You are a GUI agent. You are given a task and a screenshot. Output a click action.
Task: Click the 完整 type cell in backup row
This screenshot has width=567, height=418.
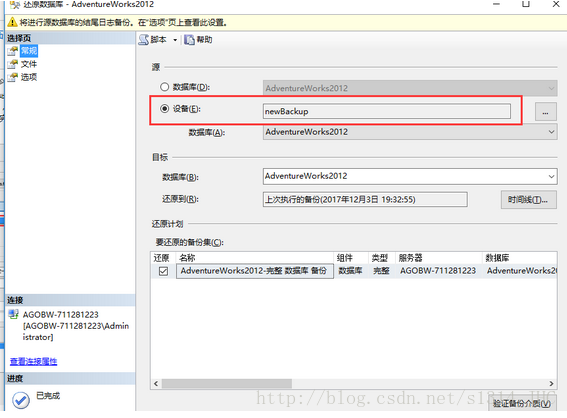381,271
